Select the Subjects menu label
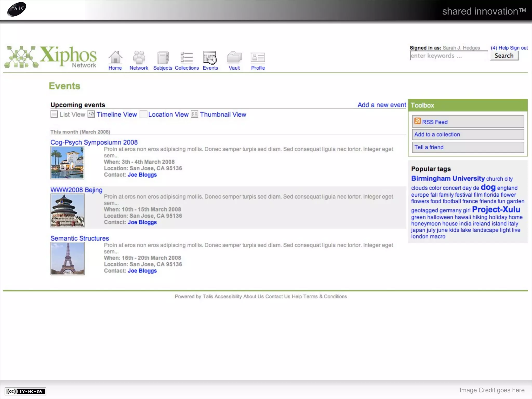532x399 pixels. tap(163, 68)
